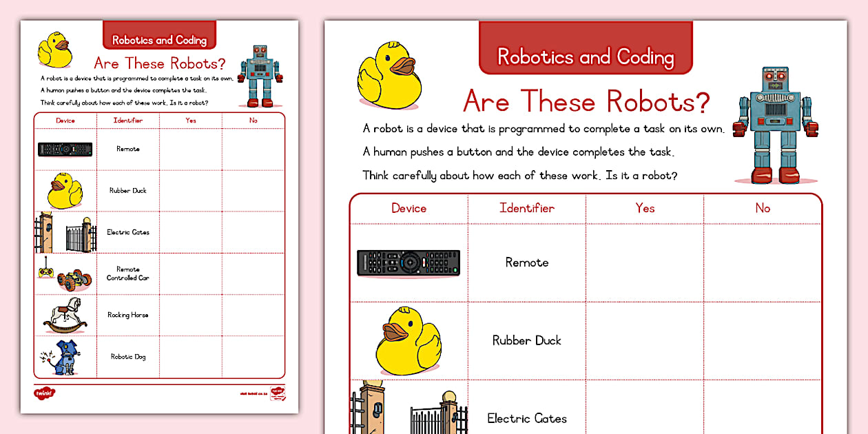Screen dimensions: 868x434
Task: Click the Identifier column header
Action: click(x=527, y=208)
